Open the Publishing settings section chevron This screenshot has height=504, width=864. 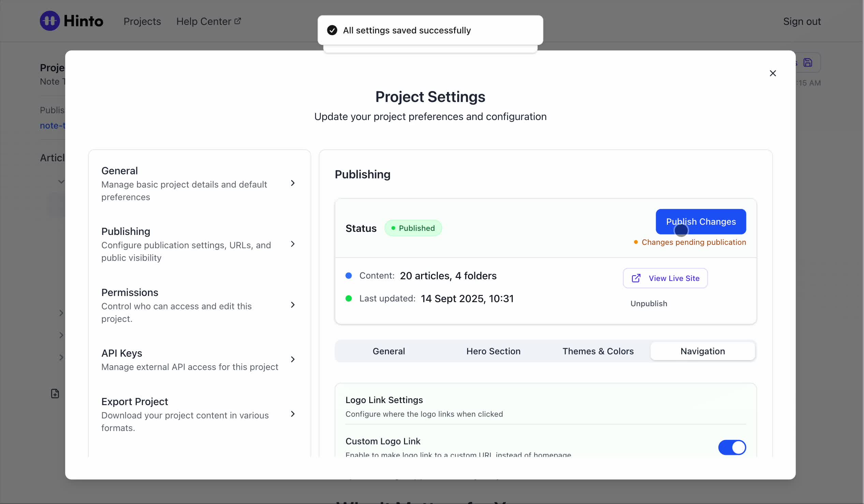click(293, 244)
